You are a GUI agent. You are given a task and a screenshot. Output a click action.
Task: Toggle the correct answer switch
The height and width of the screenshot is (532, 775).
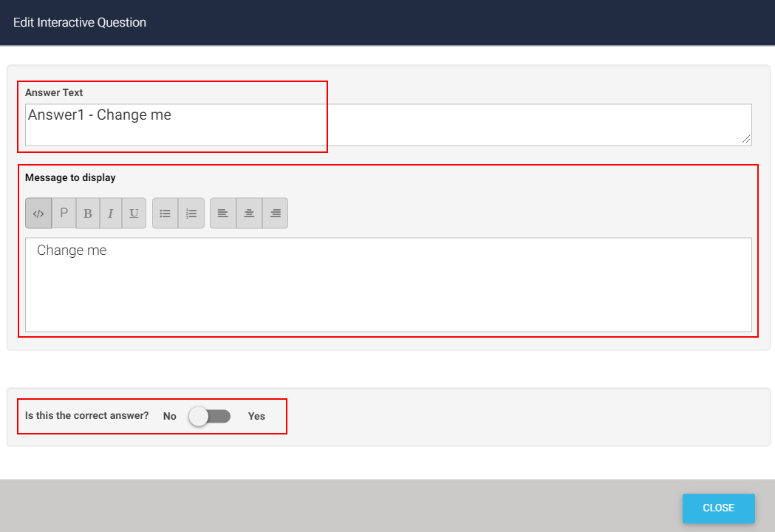click(209, 416)
